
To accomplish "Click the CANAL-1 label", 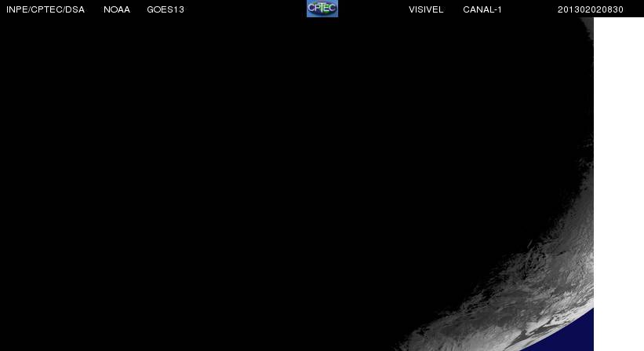I will pos(482,9).
